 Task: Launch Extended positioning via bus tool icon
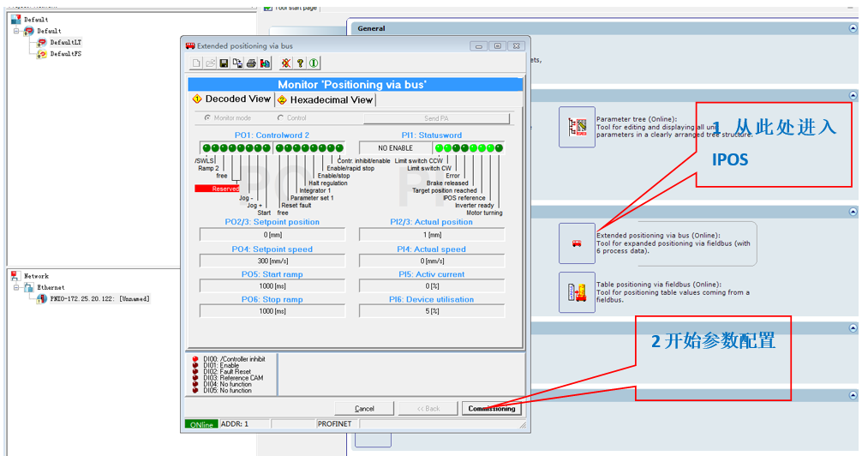click(576, 243)
